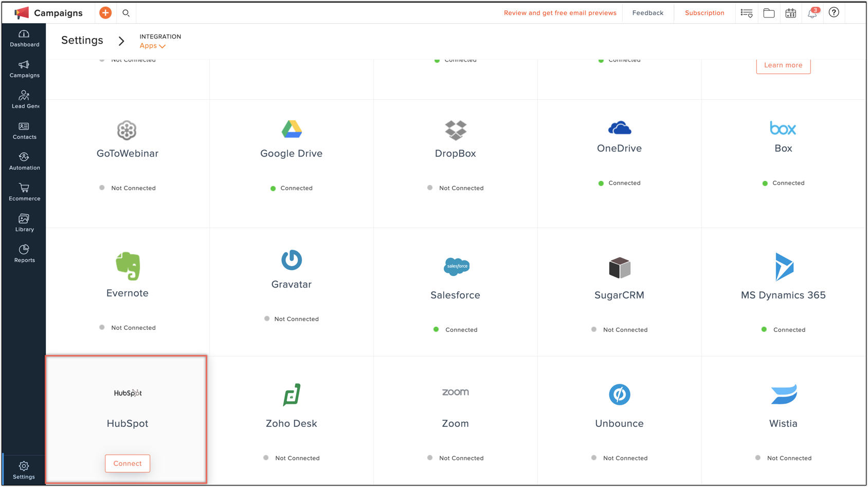Click the Unbounce app name
868x487 pixels.
[620, 423]
